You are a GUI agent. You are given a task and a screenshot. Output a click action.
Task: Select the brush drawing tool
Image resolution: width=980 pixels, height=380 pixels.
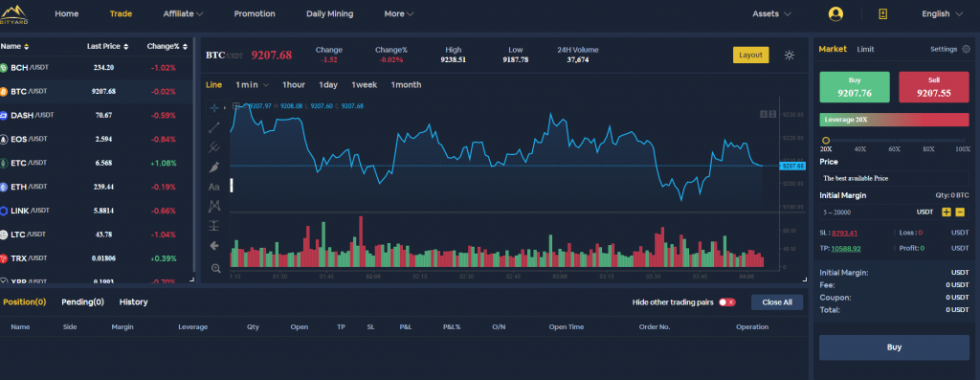click(x=214, y=167)
